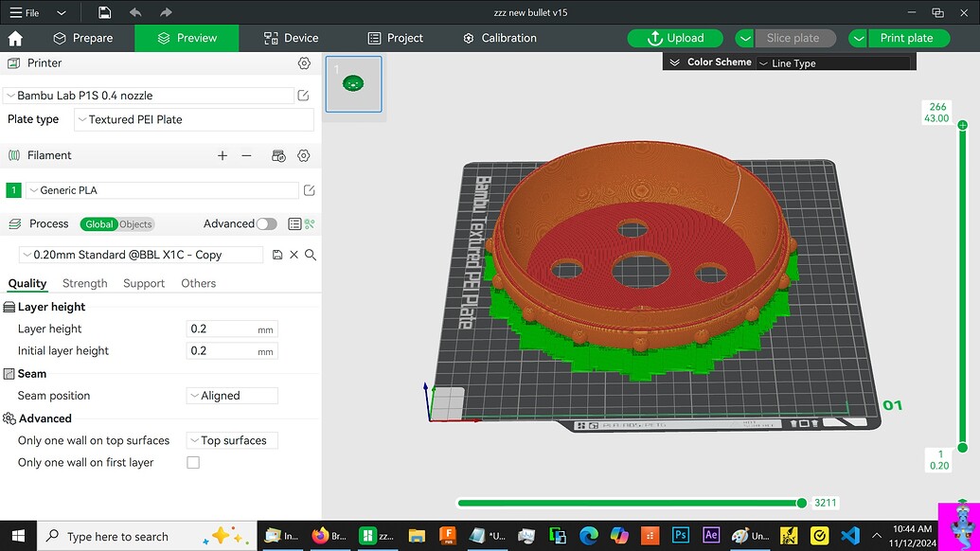The height and width of the screenshot is (551, 980).
Task: Enable Only one wall on first layer
Action: 193,463
